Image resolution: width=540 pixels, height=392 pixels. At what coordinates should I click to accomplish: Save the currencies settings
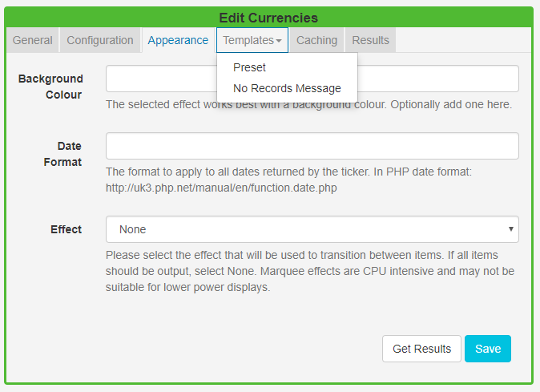click(488, 349)
